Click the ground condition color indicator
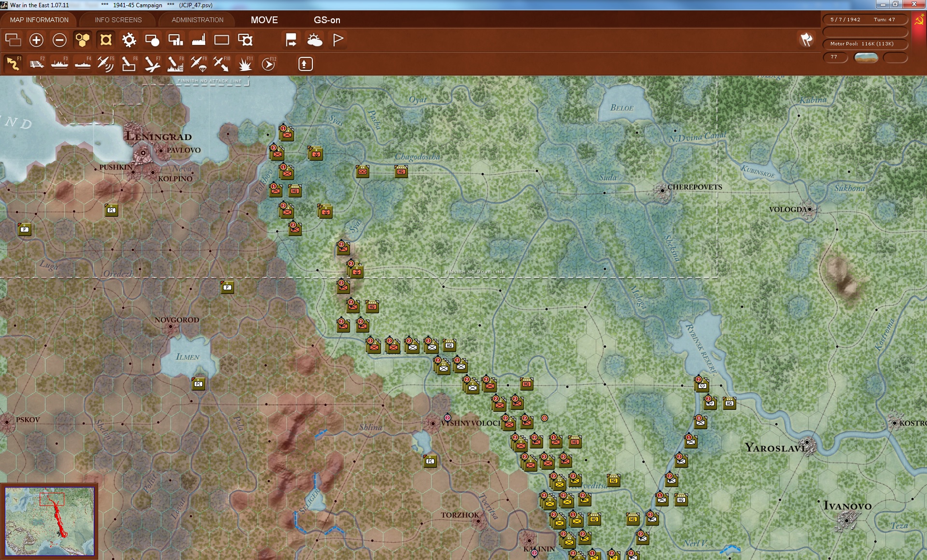Image resolution: width=927 pixels, height=560 pixels. pos(866,57)
